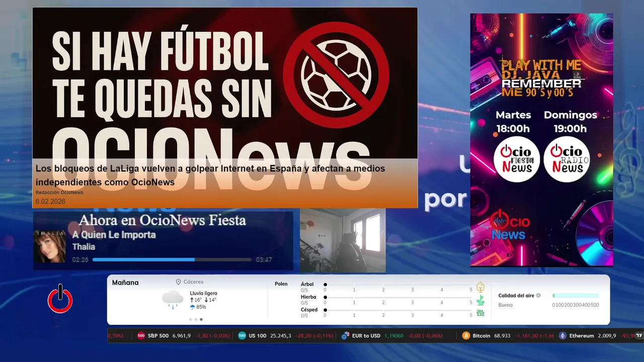Click the Play With Me DJ Java poster
This screenshot has width=644, height=362.
542,140
